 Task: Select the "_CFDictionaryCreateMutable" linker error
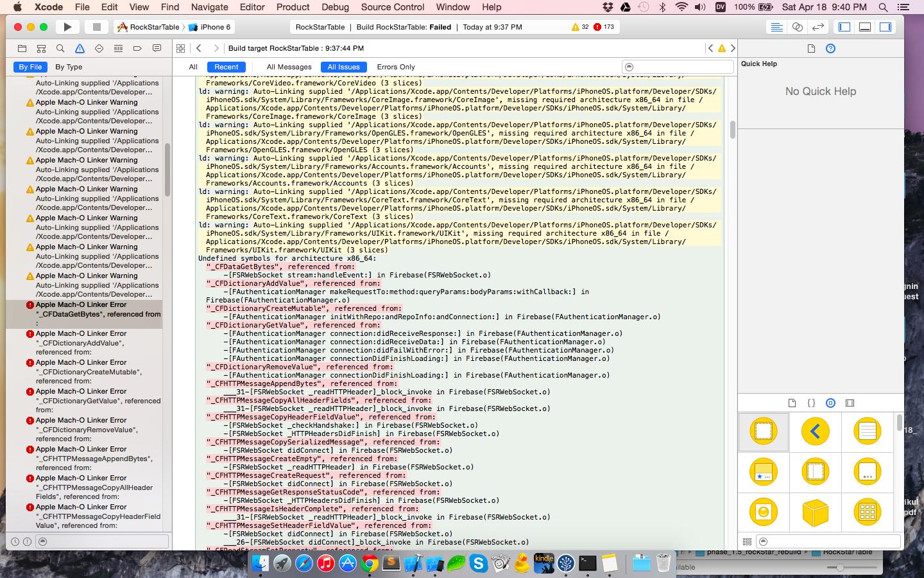[x=85, y=372]
